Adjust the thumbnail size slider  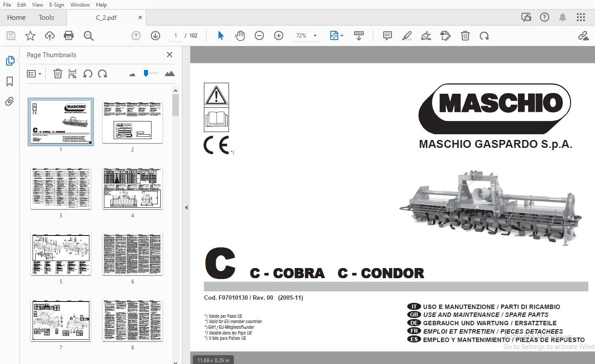pyautogui.click(x=151, y=73)
